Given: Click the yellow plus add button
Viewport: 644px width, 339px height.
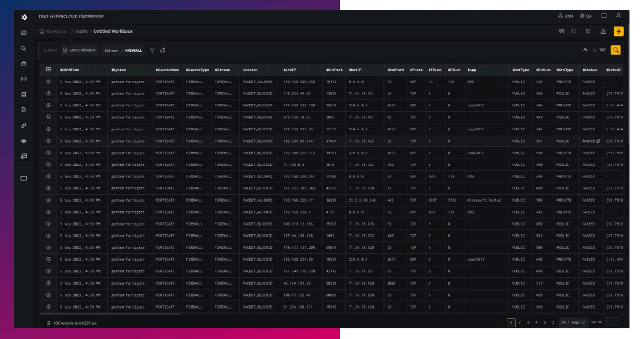Looking at the screenshot, I should tap(619, 31).
